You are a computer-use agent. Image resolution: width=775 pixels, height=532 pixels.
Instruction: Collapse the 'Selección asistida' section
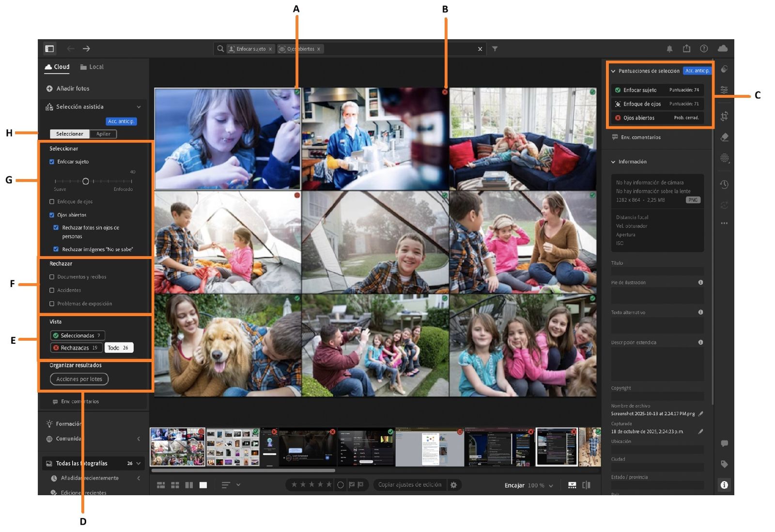click(x=139, y=106)
